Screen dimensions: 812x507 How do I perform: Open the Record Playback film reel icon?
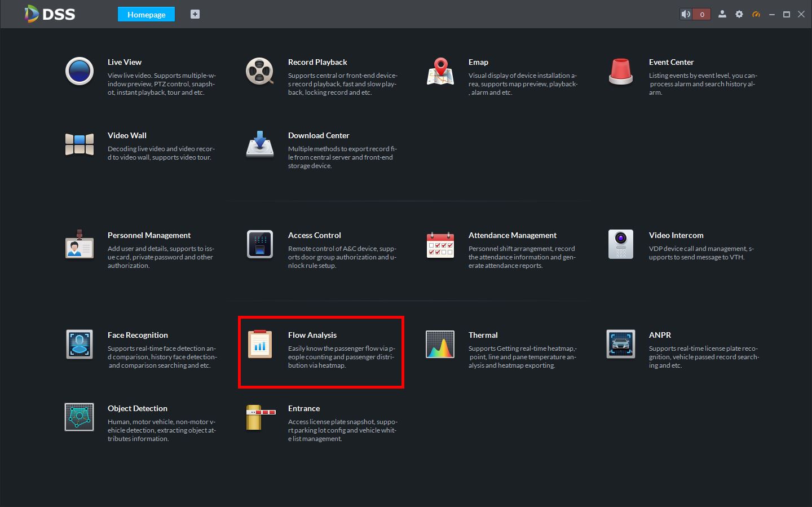point(260,72)
